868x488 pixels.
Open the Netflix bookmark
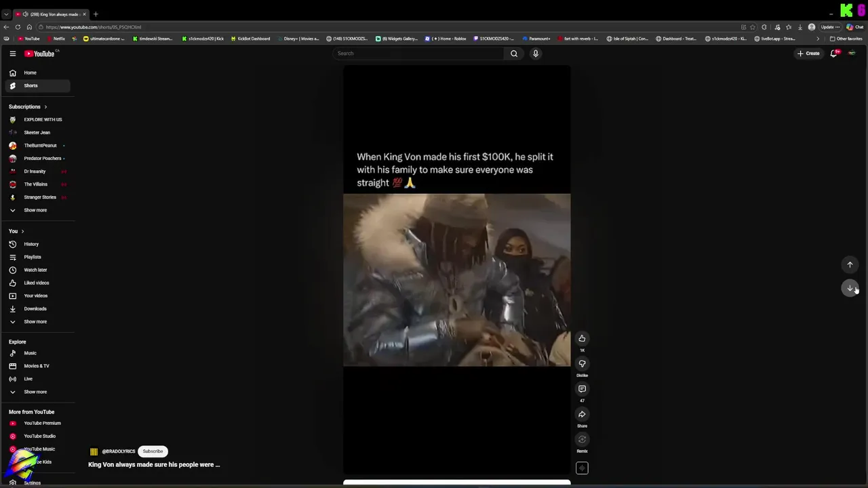click(56, 39)
